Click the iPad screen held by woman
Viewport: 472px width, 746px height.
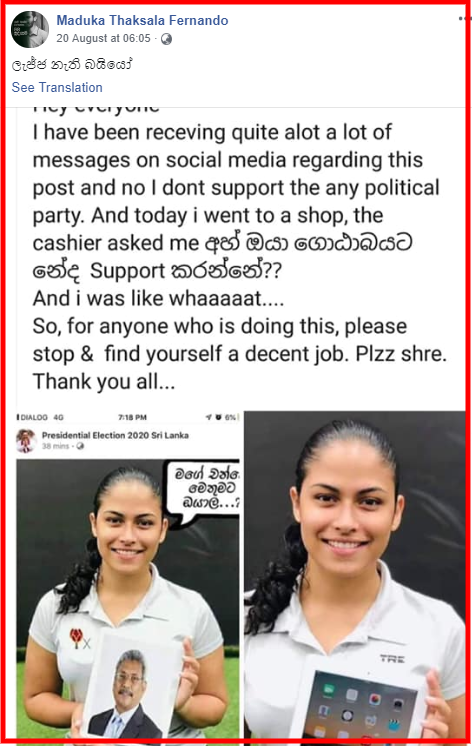click(363, 706)
